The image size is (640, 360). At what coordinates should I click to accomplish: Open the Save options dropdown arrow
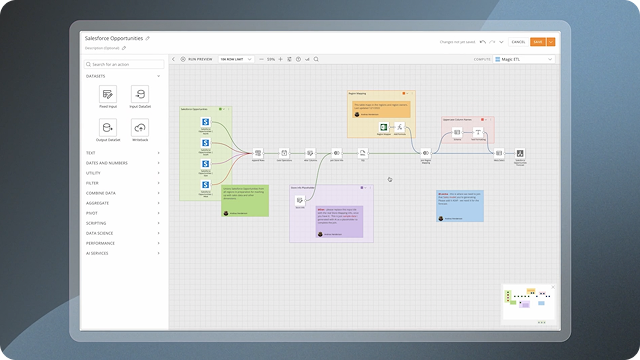(551, 42)
